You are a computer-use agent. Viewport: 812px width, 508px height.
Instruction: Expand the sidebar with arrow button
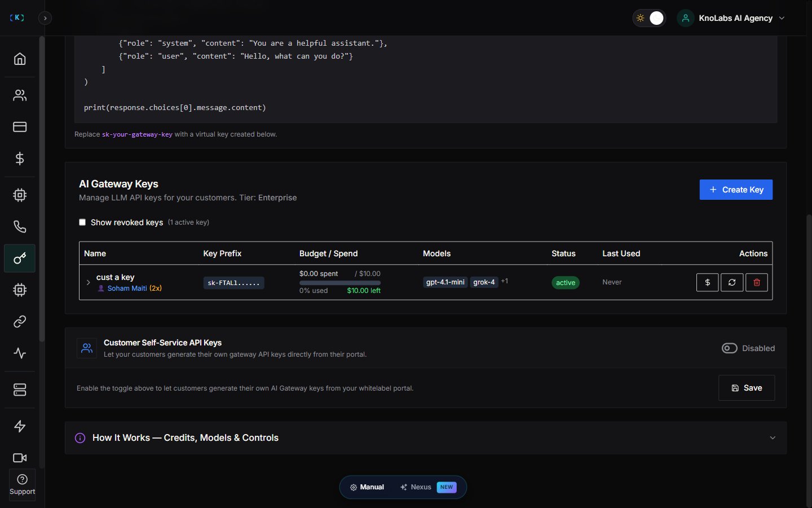(x=45, y=18)
